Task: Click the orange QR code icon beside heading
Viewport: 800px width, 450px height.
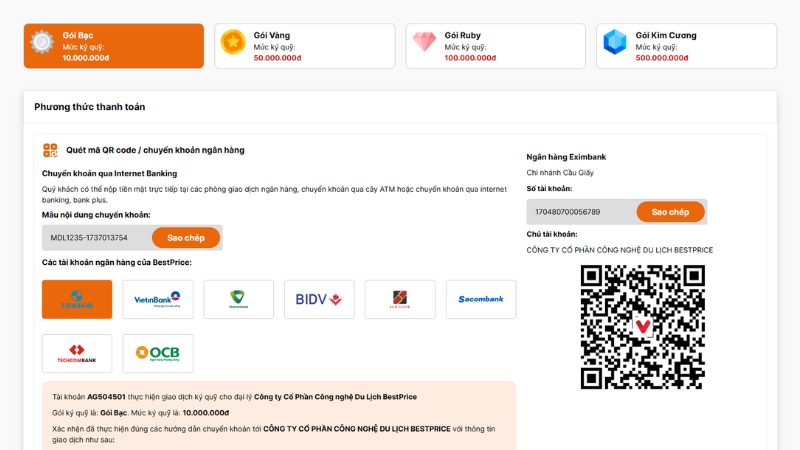Action: tap(50, 150)
